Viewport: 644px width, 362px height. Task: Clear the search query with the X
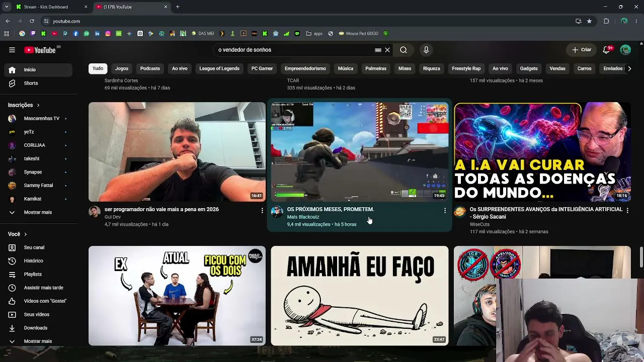pos(387,50)
